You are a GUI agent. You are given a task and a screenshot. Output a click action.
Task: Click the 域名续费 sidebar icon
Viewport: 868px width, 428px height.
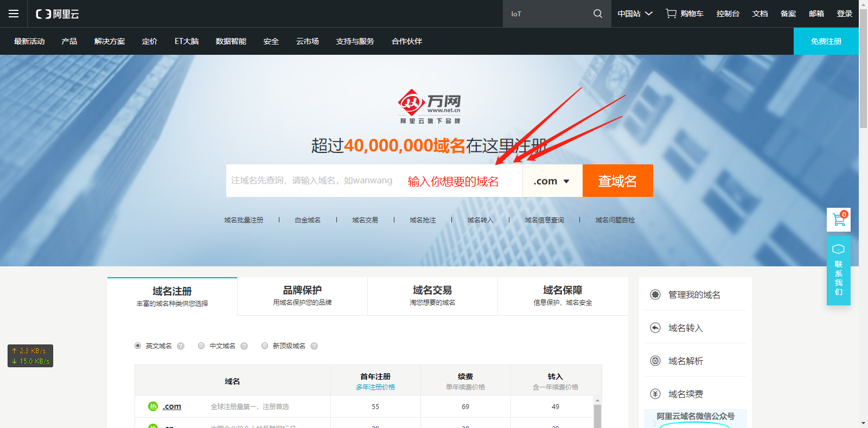pyautogui.click(x=655, y=394)
